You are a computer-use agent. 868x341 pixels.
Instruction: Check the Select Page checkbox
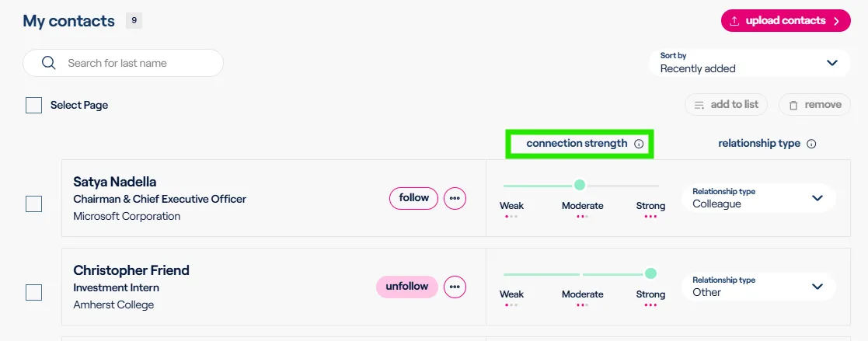pyautogui.click(x=33, y=105)
